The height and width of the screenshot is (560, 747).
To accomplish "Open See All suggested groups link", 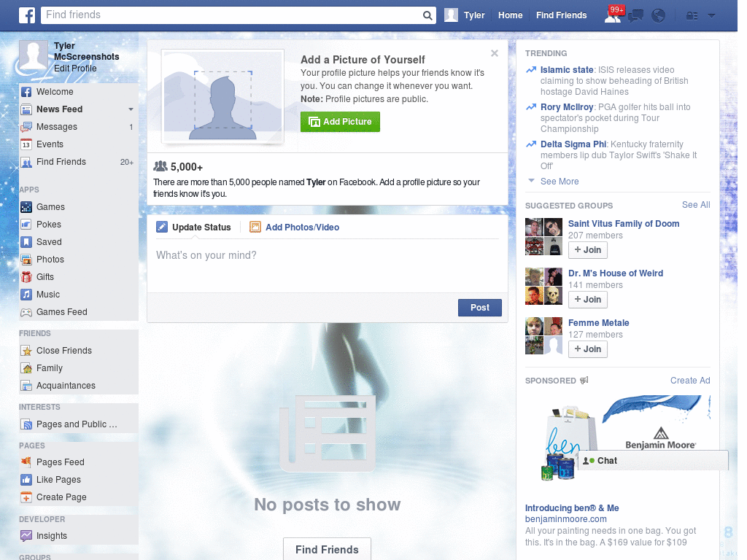I will [x=695, y=205].
